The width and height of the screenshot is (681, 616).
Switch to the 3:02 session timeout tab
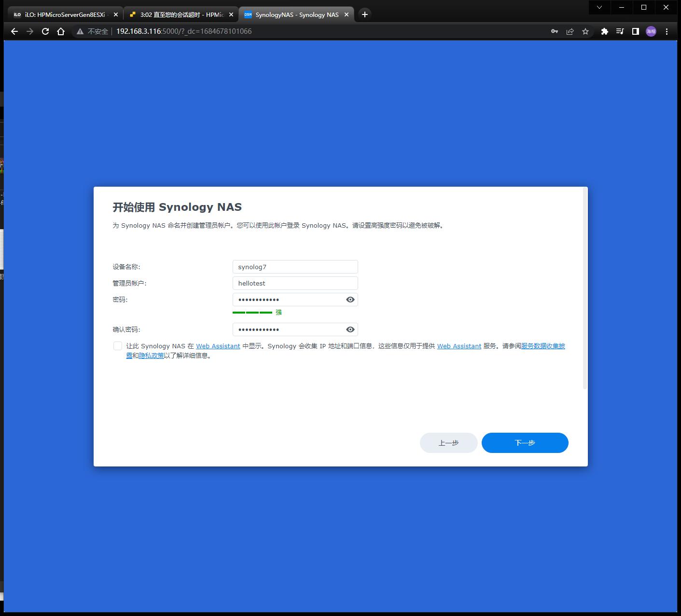(x=181, y=14)
